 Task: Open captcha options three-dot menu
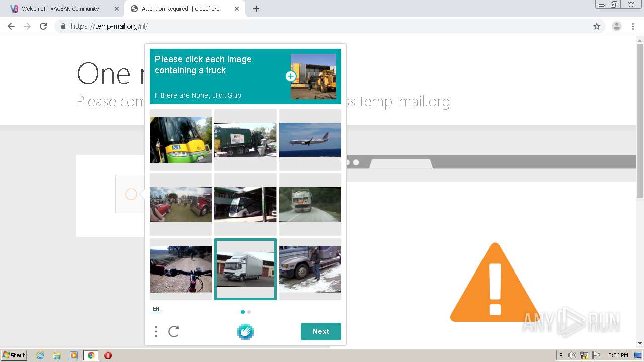click(x=156, y=331)
